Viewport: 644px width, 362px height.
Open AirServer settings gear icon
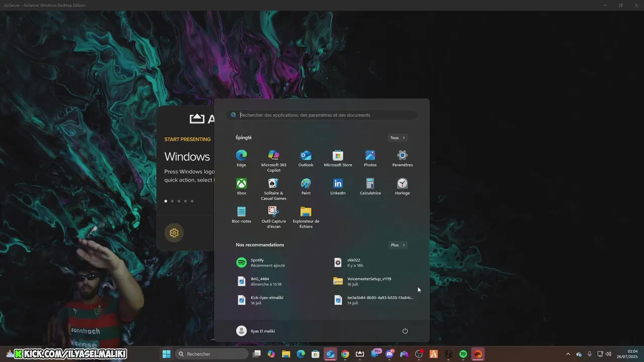point(174,233)
